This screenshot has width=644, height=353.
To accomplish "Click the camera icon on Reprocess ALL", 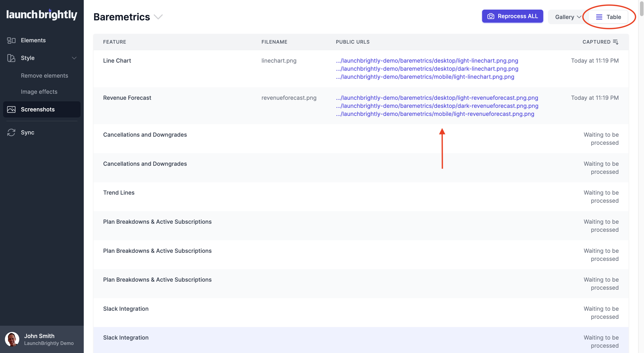I will coord(491,16).
